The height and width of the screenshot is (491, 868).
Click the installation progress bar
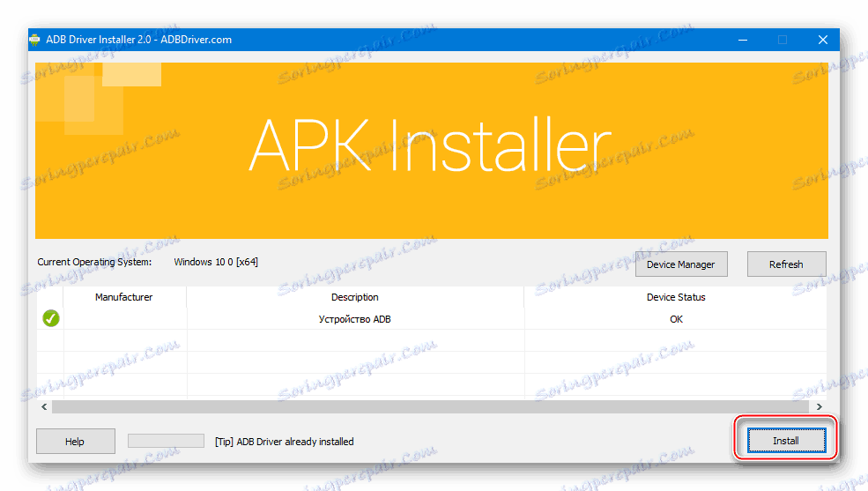pos(166,441)
